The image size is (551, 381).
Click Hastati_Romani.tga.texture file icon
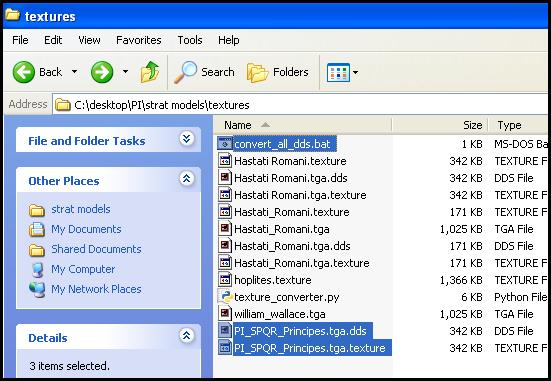click(225, 263)
